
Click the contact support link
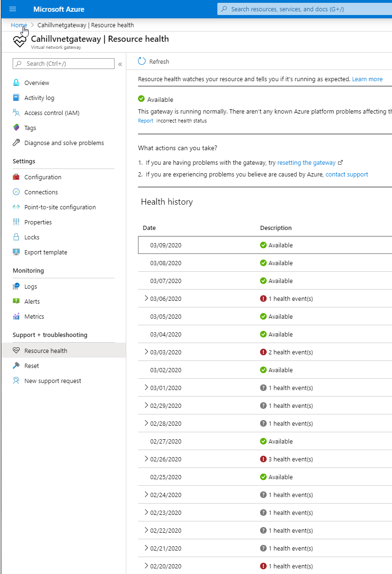(347, 174)
